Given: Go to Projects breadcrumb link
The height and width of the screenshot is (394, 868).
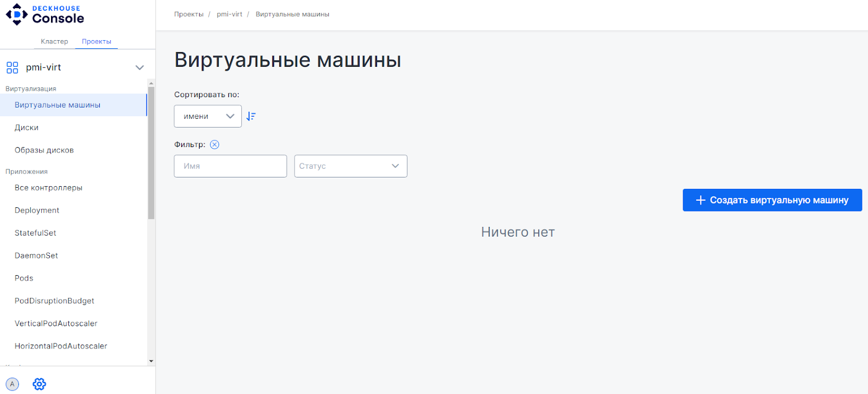Looking at the screenshot, I should coord(189,14).
